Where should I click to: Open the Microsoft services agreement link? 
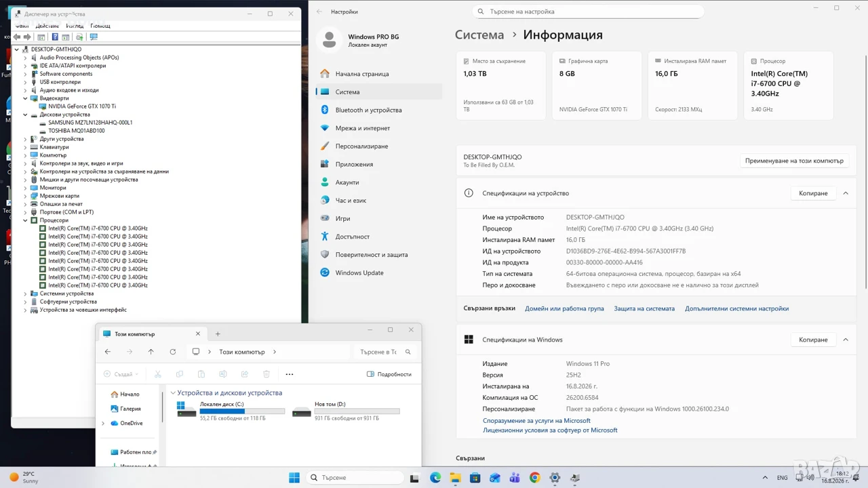(x=536, y=421)
